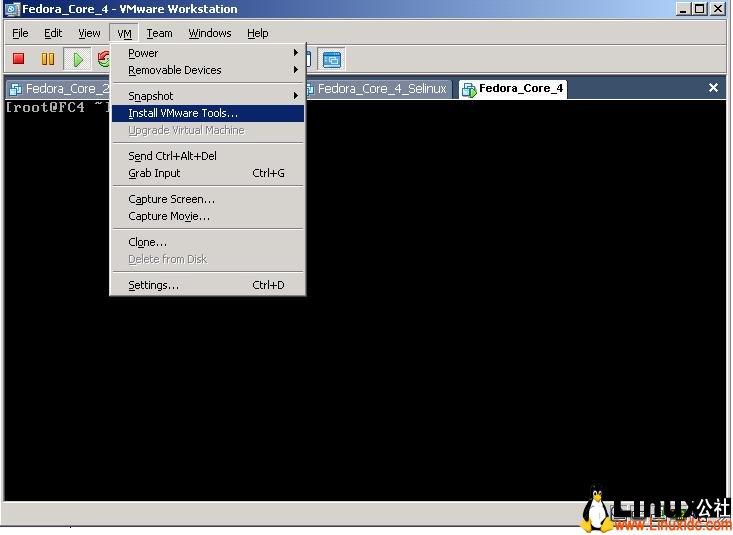Click the red Power Off toolbar icon
Image resolution: width=733 pixels, height=535 pixels.
click(18, 58)
